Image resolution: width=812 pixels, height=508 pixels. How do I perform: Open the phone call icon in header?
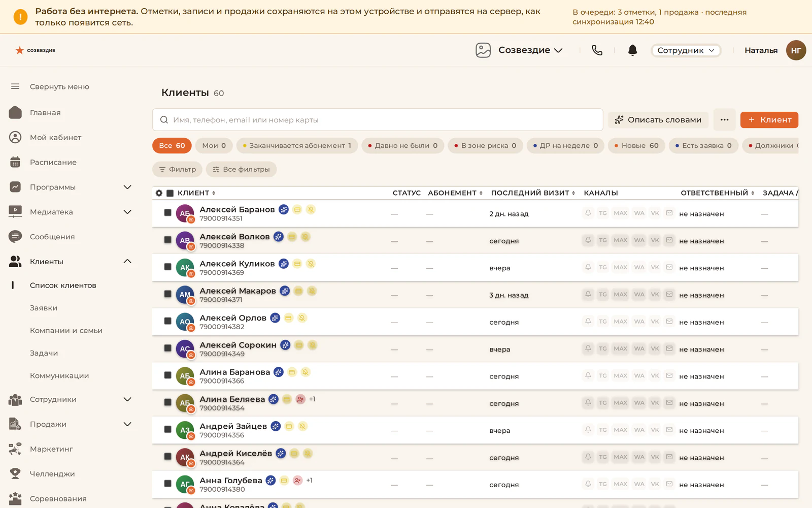597,50
